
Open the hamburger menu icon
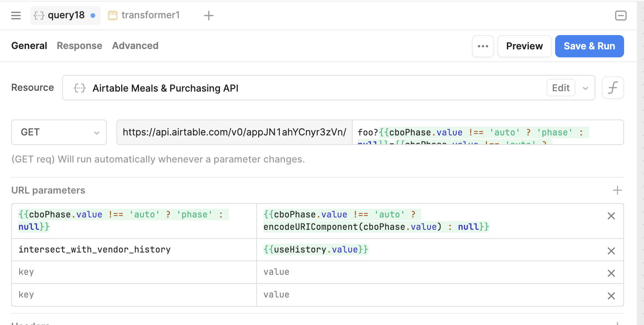[16, 16]
